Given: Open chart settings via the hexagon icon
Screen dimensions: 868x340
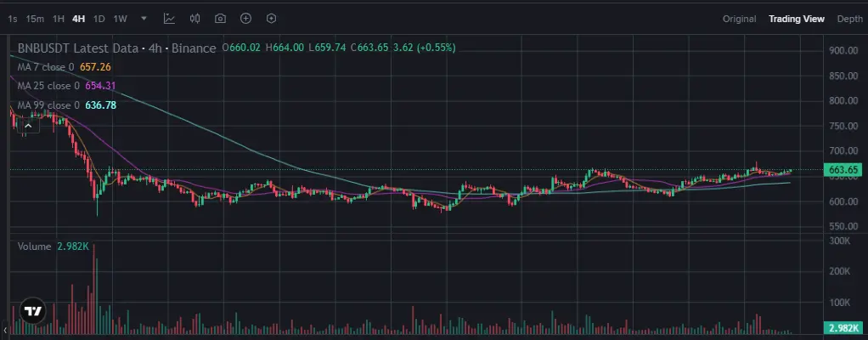Looking at the screenshot, I should (x=271, y=19).
